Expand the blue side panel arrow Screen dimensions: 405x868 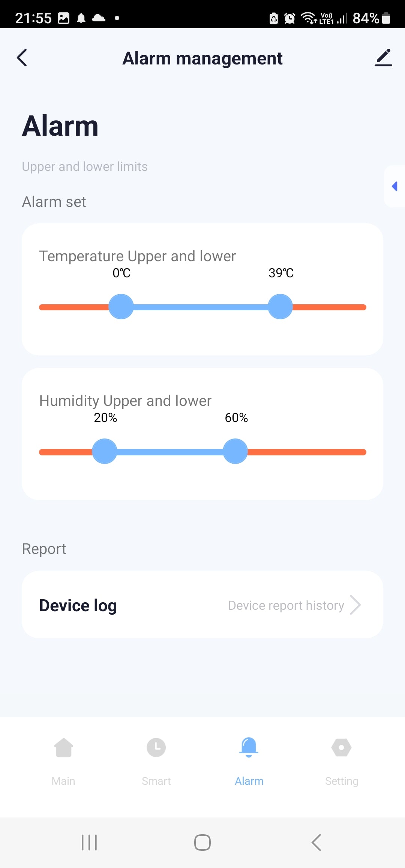(394, 186)
